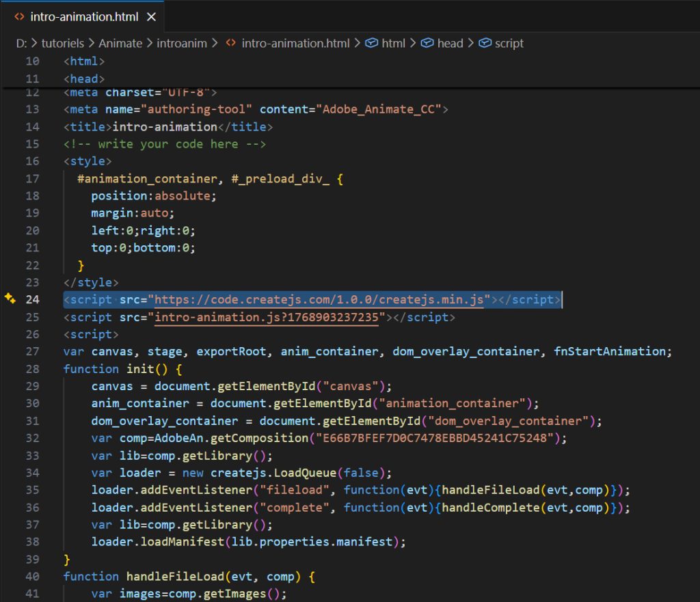
Task: Click the html symbol icon in the breadcrumb
Action: pyautogui.click(x=372, y=43)
